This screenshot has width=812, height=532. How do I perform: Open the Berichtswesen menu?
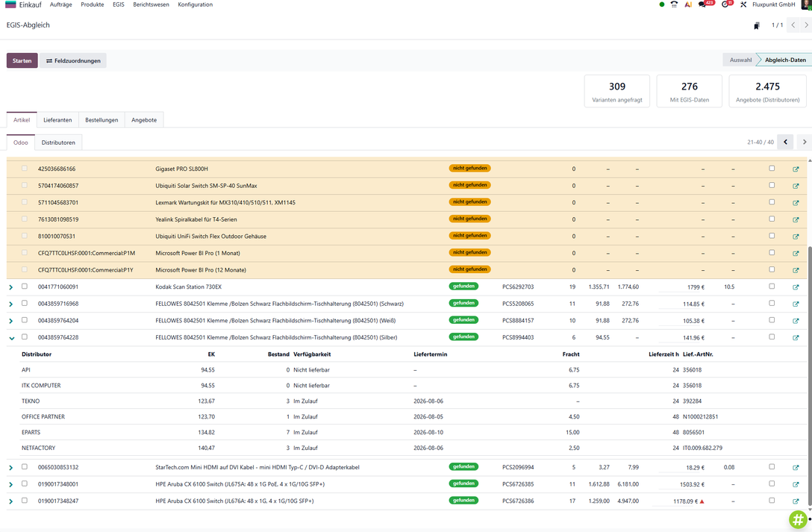point(152,4)
